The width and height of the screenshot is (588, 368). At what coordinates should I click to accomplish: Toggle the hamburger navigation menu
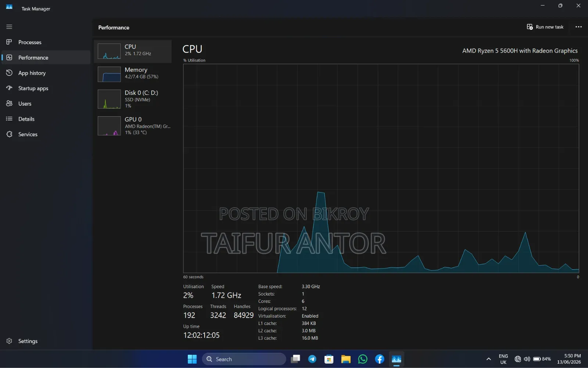(9, 27)
